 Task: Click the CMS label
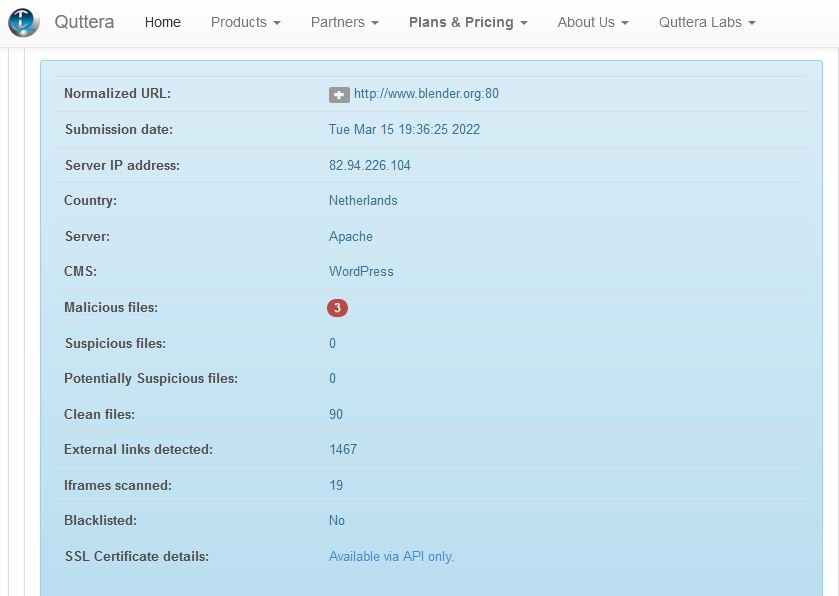(80, 272)
